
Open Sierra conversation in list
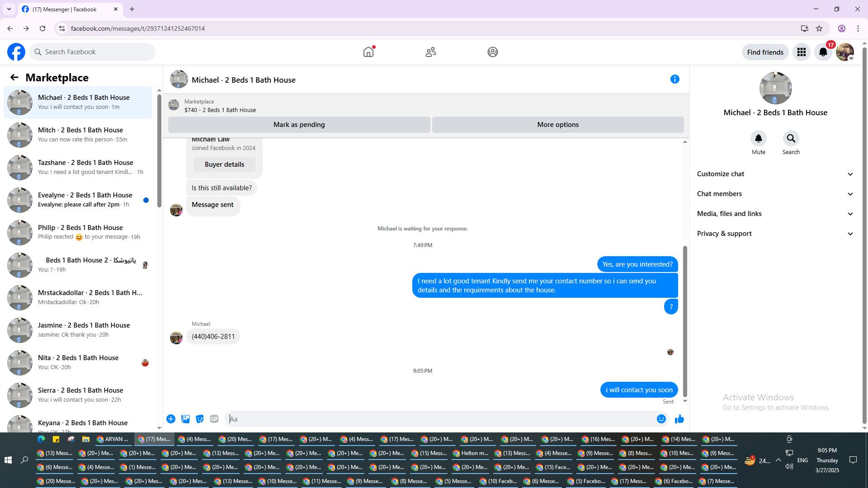[x=78, y=395]
